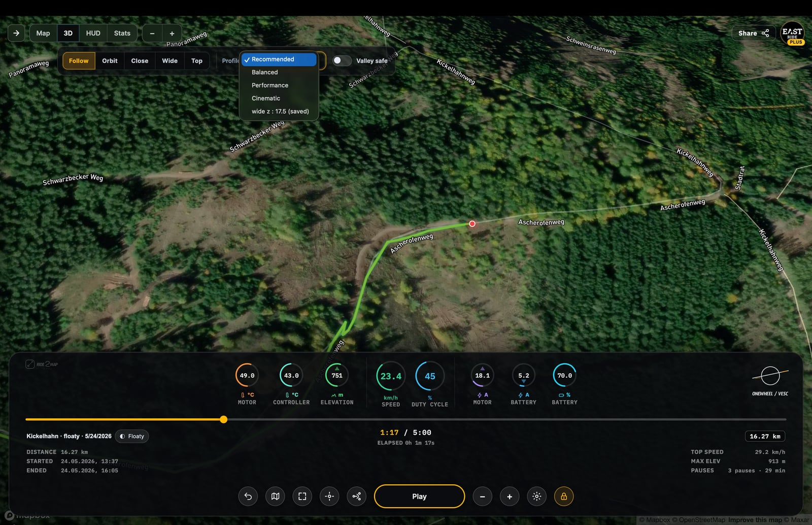
Task: Click the motor current gauge 18.1
Action: click(x=482, y=376)
